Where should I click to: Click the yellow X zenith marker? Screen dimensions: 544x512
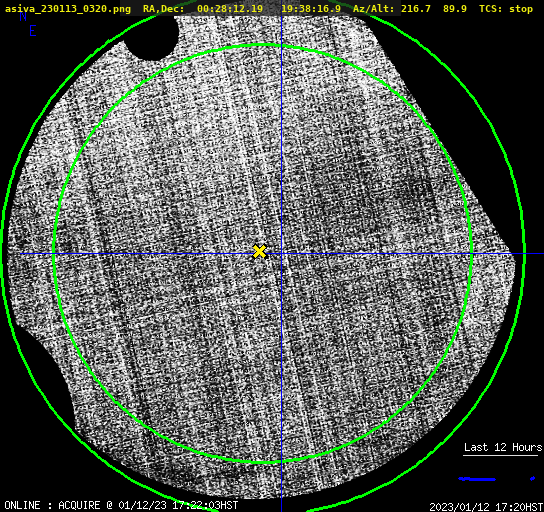click(259, 252)
